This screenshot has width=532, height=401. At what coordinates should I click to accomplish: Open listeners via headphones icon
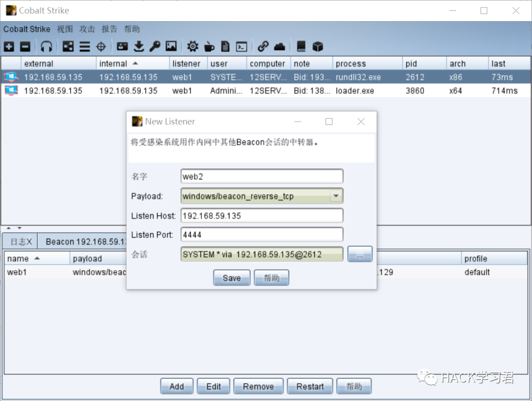click(46, 46)
